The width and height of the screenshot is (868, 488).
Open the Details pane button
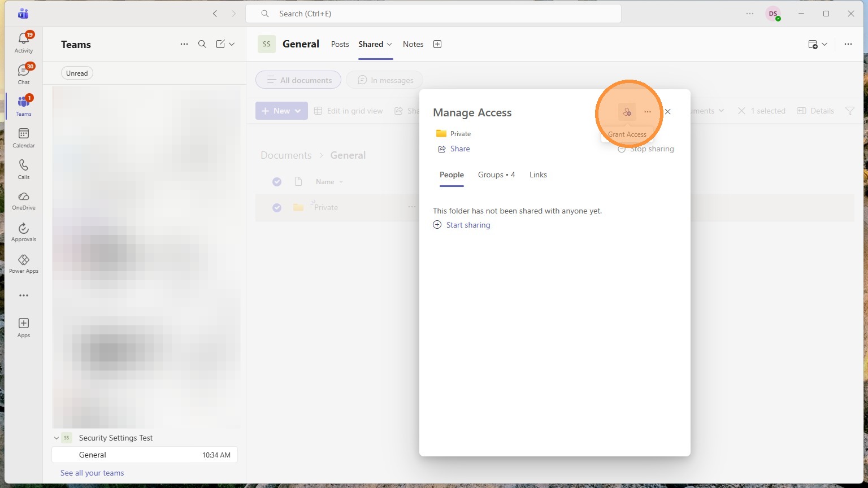click(x=815, y=111)
